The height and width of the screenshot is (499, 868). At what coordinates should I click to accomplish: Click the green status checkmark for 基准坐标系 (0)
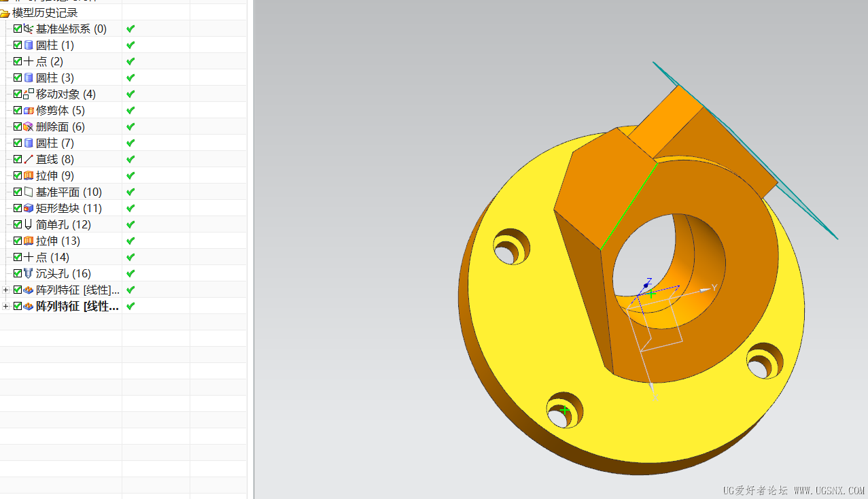tap(131, 29)
